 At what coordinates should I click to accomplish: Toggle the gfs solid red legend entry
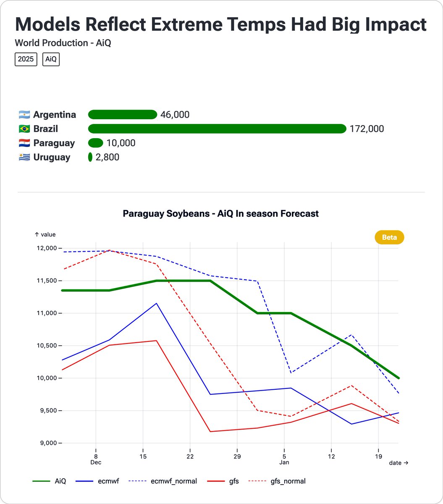(x=223, y=481)
